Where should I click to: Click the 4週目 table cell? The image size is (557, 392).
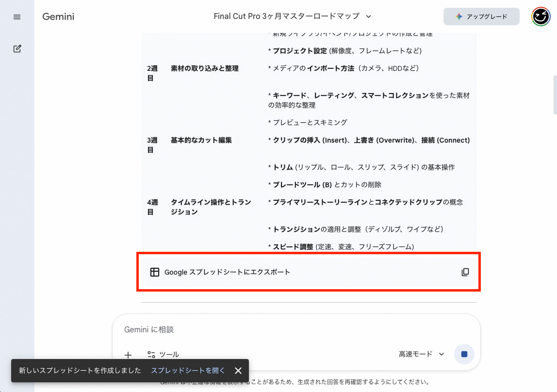152,207
